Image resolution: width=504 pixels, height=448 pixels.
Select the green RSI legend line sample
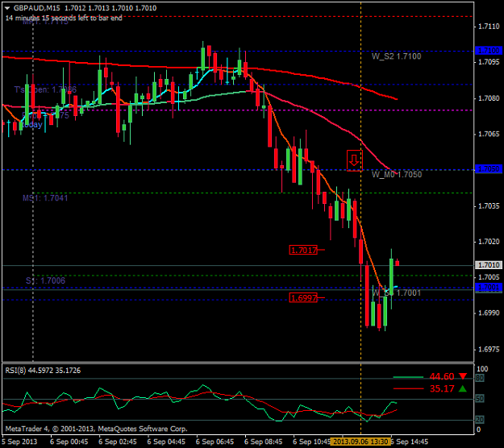(x=408, y=377)
